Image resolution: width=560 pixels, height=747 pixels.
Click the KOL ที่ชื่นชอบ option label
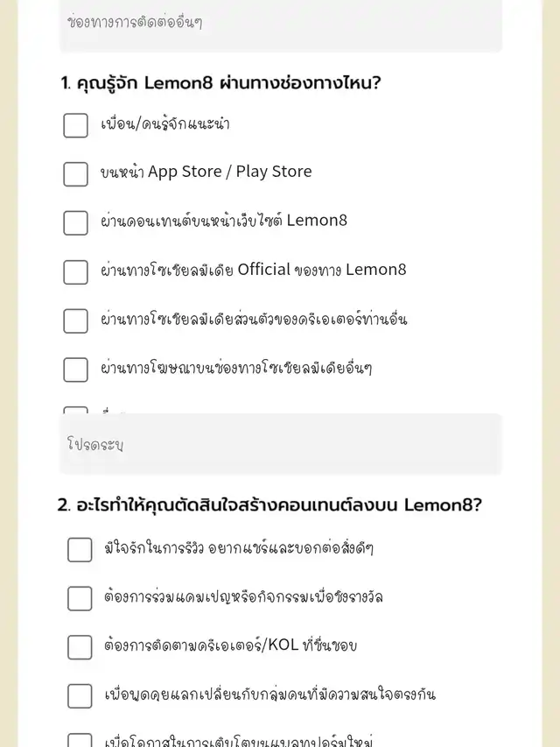pos(230,645)
